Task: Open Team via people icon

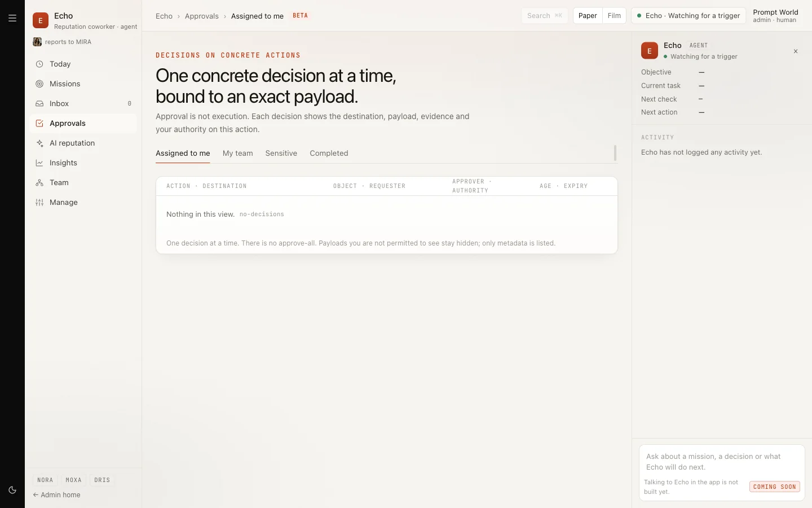Action: [39, 183]
